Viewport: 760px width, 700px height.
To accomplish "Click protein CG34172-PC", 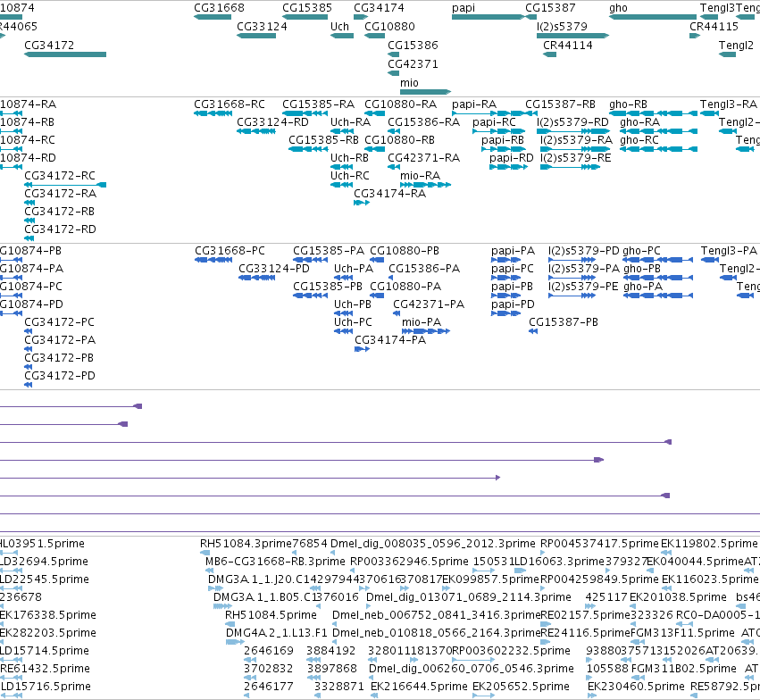I will tap(59, 323).
